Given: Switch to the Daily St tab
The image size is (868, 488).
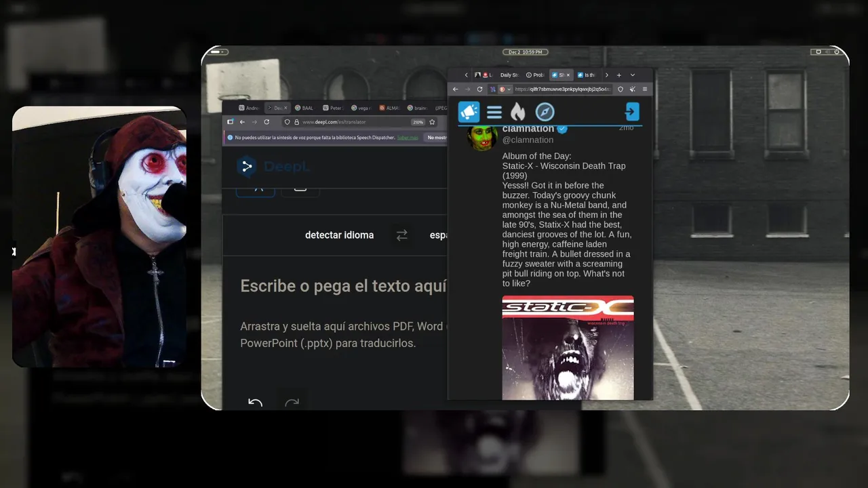Looking at the screenshot, I should click(509, 75).
